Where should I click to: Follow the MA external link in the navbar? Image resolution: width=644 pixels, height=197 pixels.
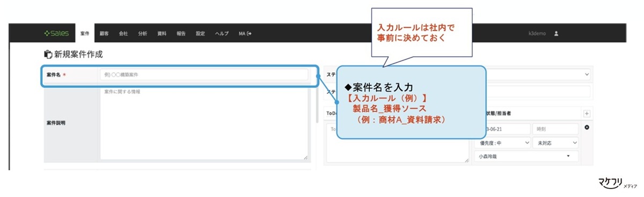(x=245, y=33)
